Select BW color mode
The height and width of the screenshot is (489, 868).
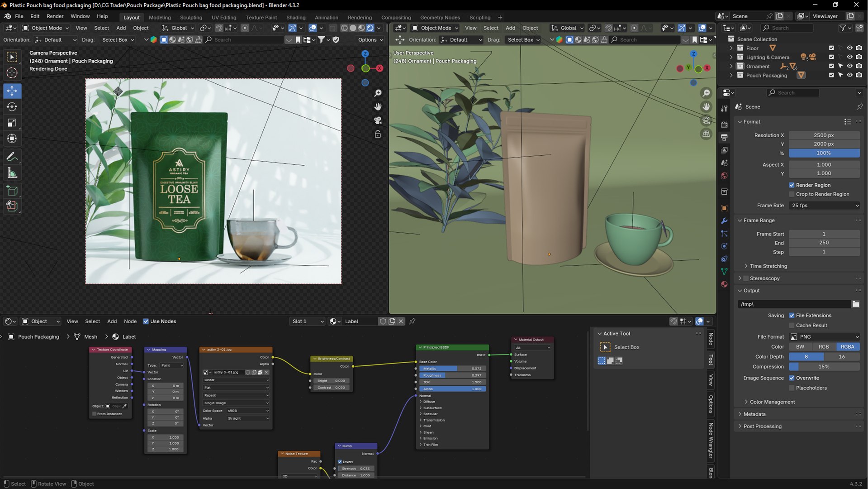pyautogui.click(x=800, y=347)
